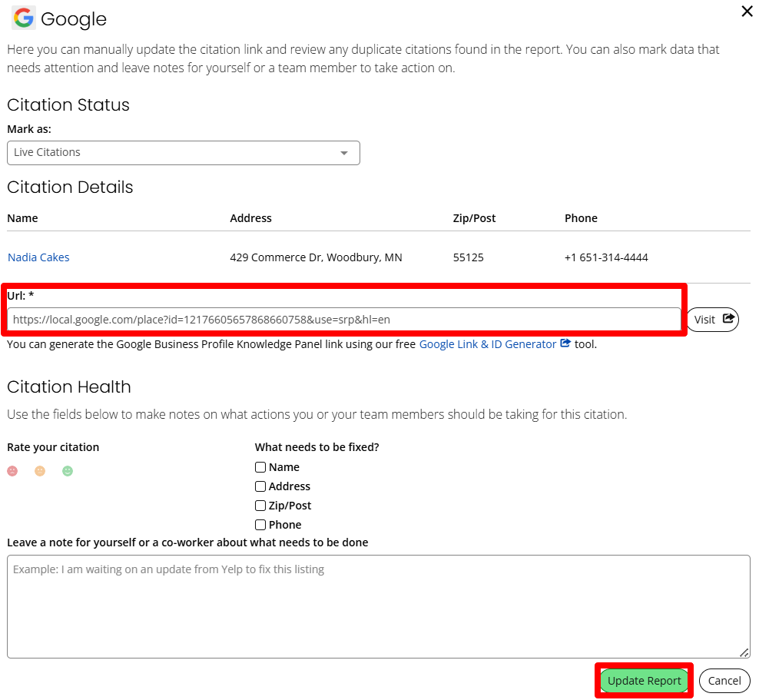Enable the Zip/Post checkbox
759x700 pixels.
click(x=260, y=506)
